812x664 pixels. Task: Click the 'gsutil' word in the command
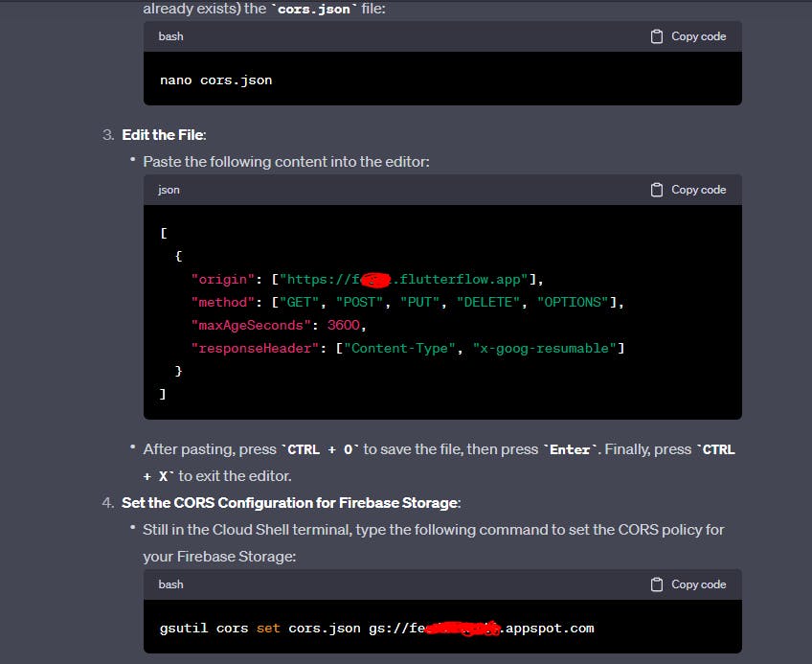[x=184, y=629]
